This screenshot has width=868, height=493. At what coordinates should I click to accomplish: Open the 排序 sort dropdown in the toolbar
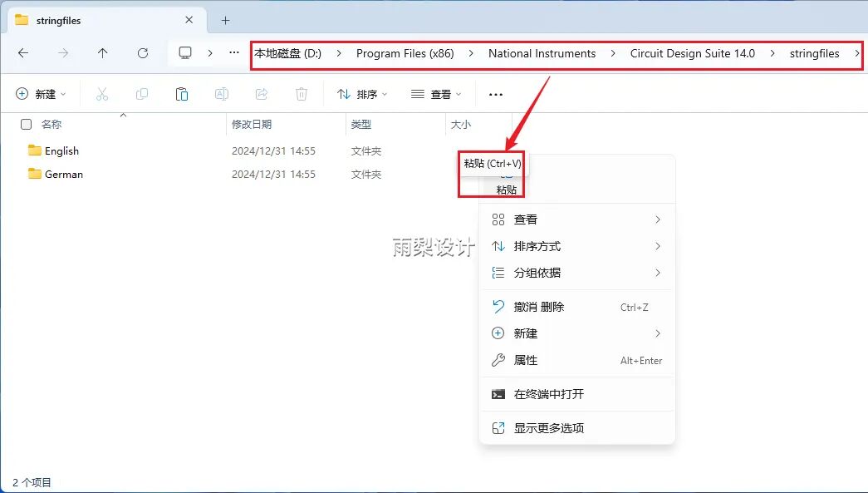361,93
